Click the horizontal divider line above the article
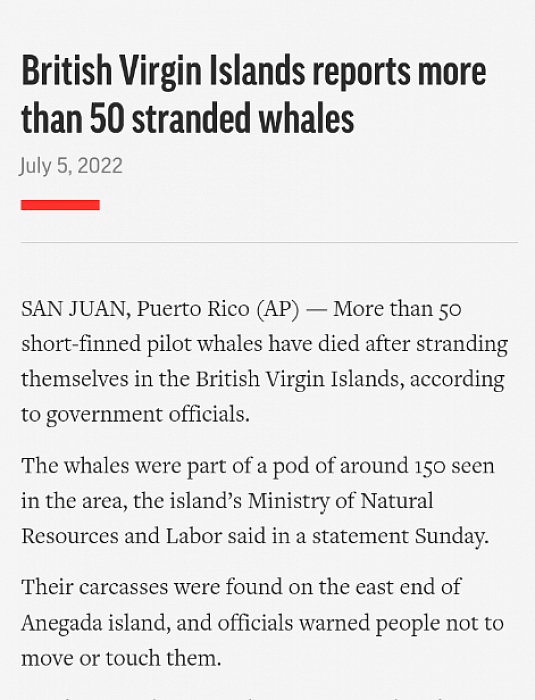535x700 pixels. pos(269,242)
